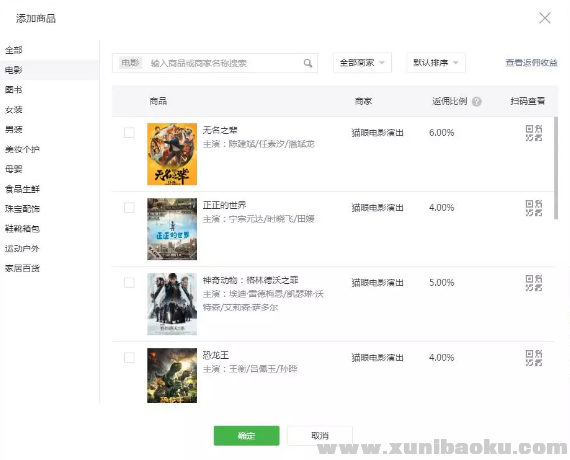Select the 家居百货 category
The height and width of the screenshot is (460, 570).
(22, 268)
